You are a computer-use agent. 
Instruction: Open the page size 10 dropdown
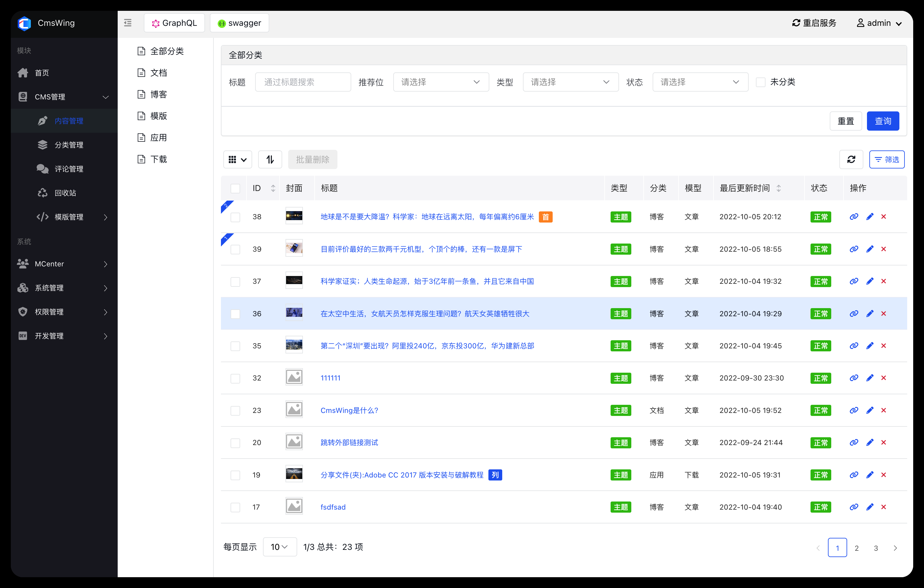pyautogui.click(x=280, y=547)
